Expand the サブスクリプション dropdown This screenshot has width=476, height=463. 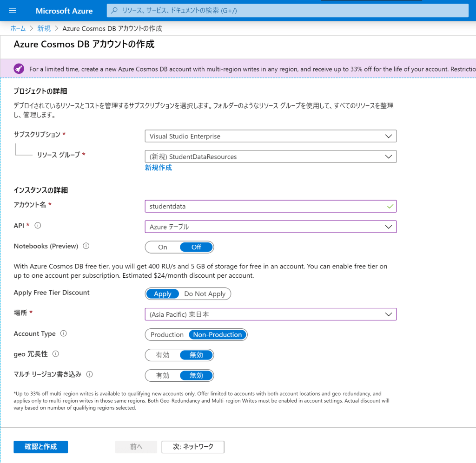(x=271, y=136)
